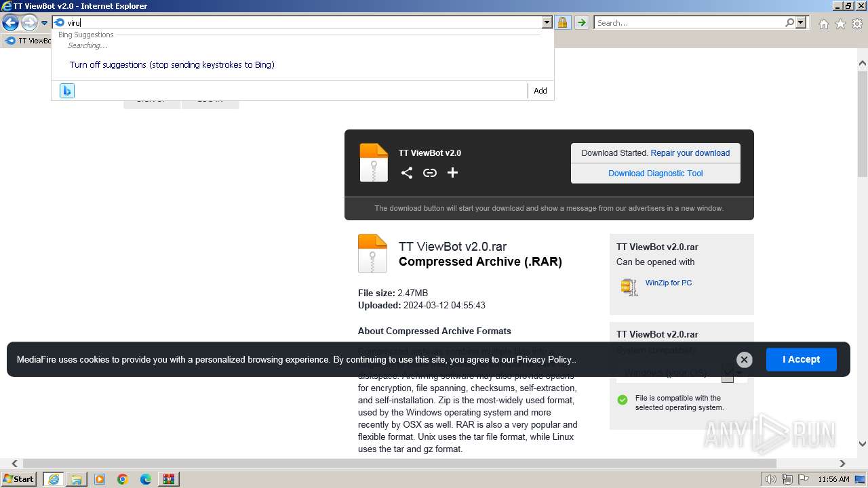868x488 pixels.
Task: Open the operating system compatibility dropdown
Action: tap(682, 372)
